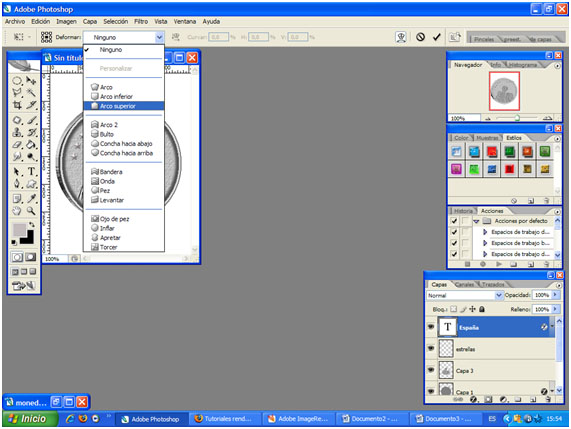
Task: Hide the estrellas layer
Action: coord(431,349)
